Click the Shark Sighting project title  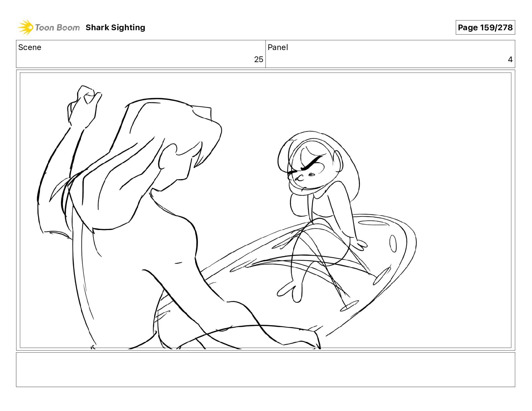(x=115, y=28)
